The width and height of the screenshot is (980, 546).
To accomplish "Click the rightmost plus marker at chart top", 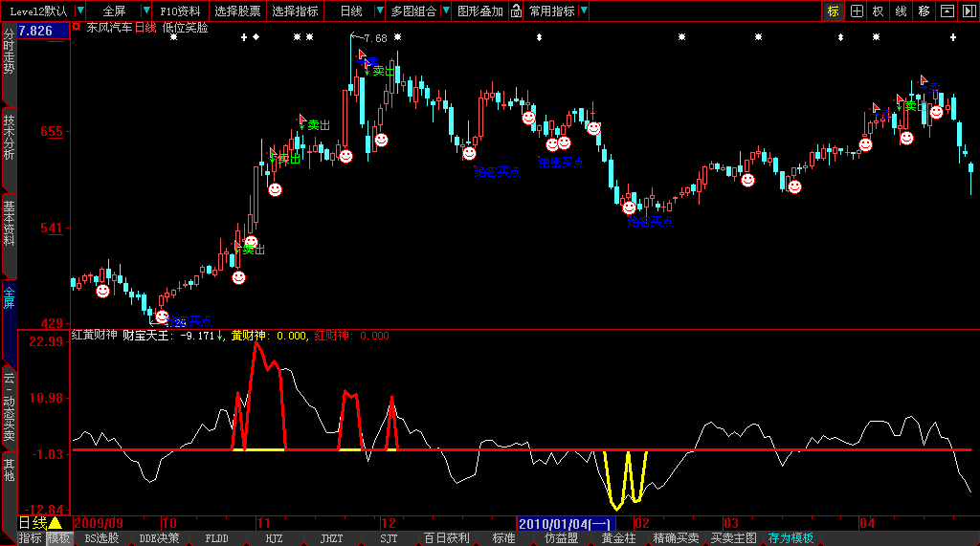I will pyautogui.click(x=953, y=37).
